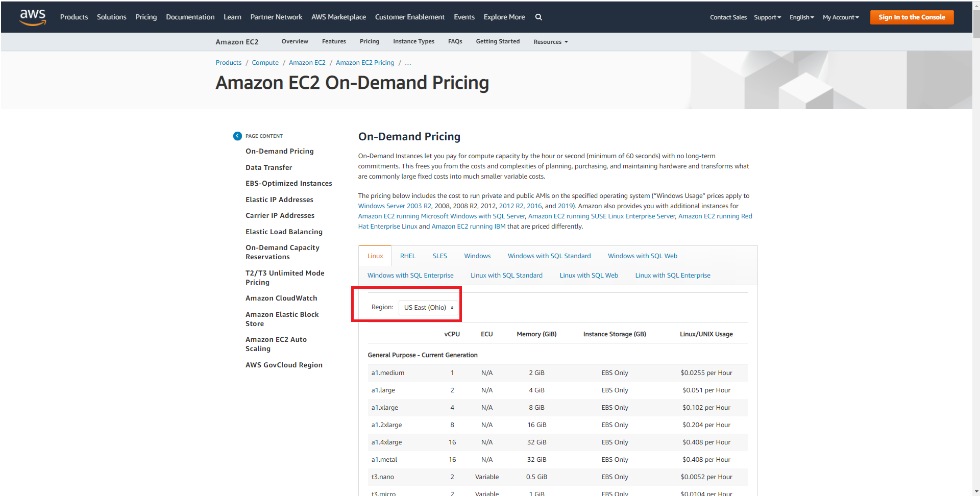Image resolution: width=980 pixels, height=498 pixels.
Task: Jump to AWS GovCloud Region section
Action: (x=284, y=365)
